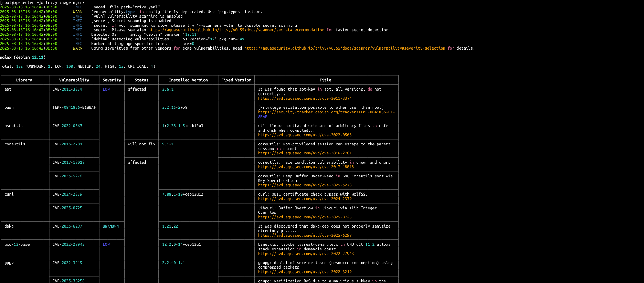Click the UNKNOWN severity label for dpkg
The image size is (644, 283).
pyautogui.click(x=111, y=226)
